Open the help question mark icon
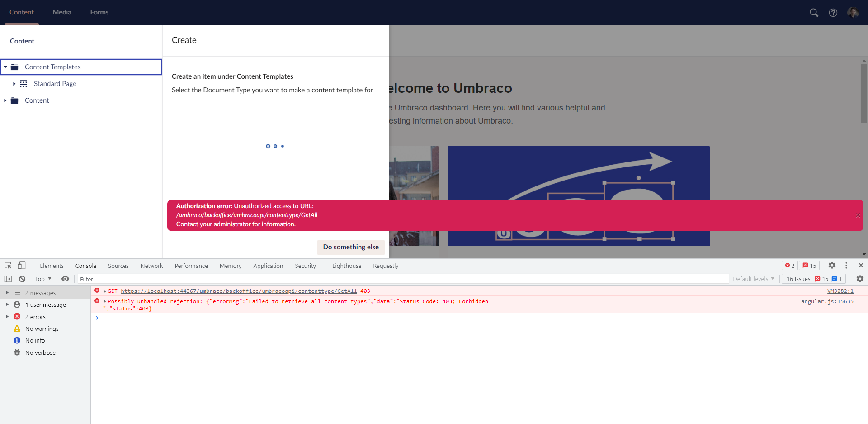Viewport: 868px width, 424px height. 833,13
